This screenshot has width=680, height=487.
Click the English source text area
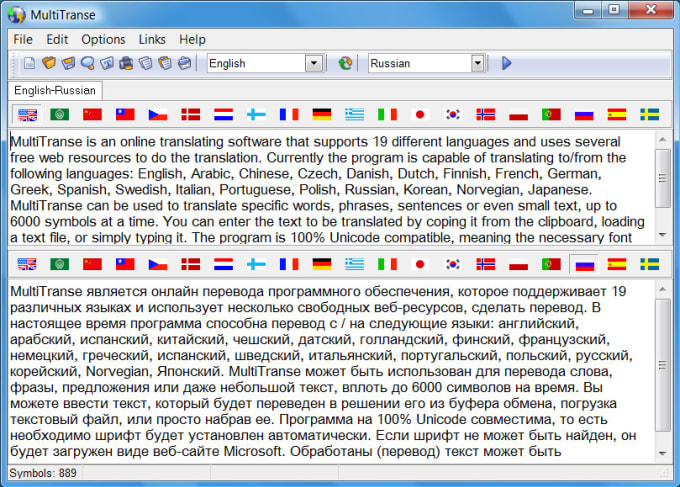coord(331,187)
